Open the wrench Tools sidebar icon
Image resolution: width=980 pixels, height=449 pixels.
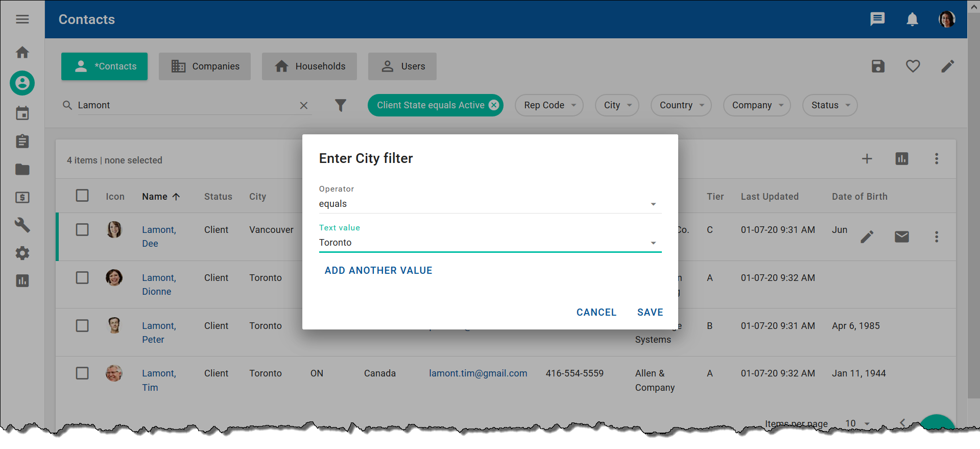click(x=22, y=225)
